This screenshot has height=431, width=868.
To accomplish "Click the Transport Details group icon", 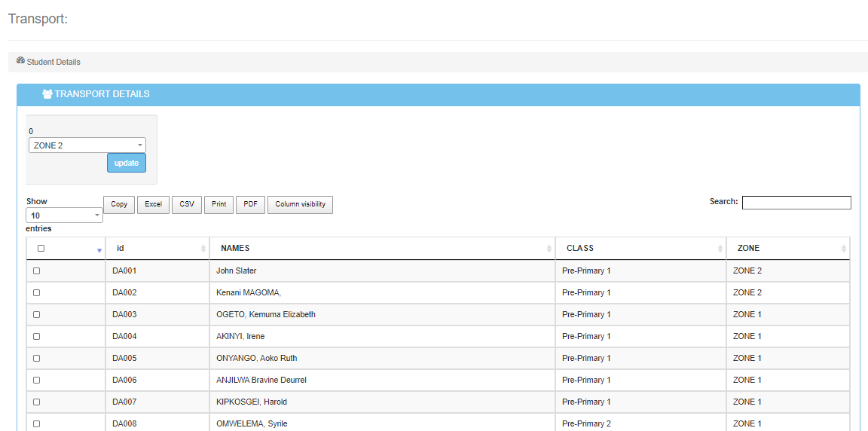I will point(47,94).
